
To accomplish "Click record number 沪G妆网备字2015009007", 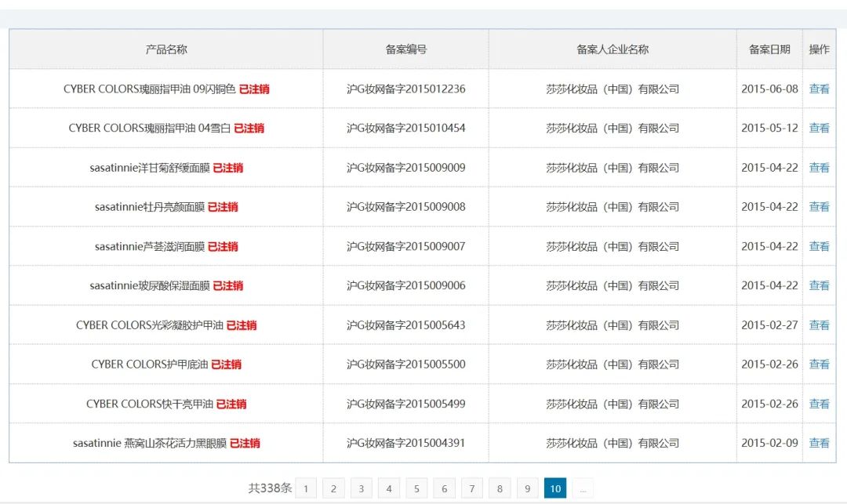I will point(406,246).
